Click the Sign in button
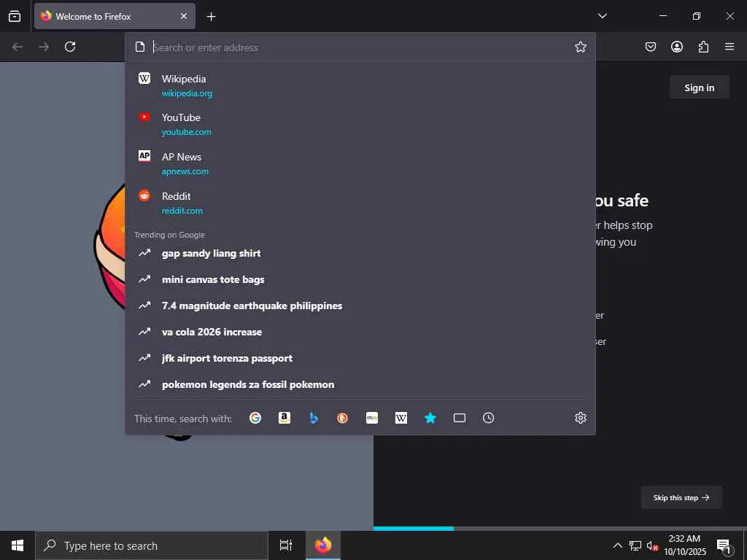 (700, 87)
